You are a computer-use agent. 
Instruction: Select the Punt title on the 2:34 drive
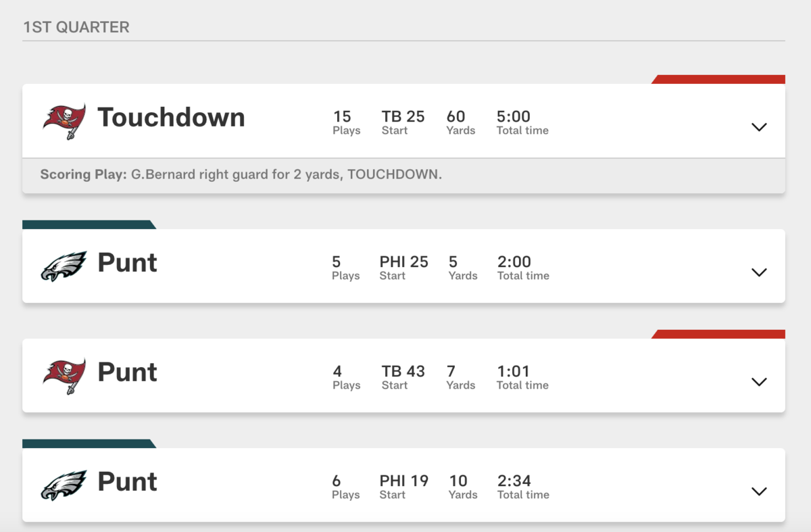(x=127, y=482)
